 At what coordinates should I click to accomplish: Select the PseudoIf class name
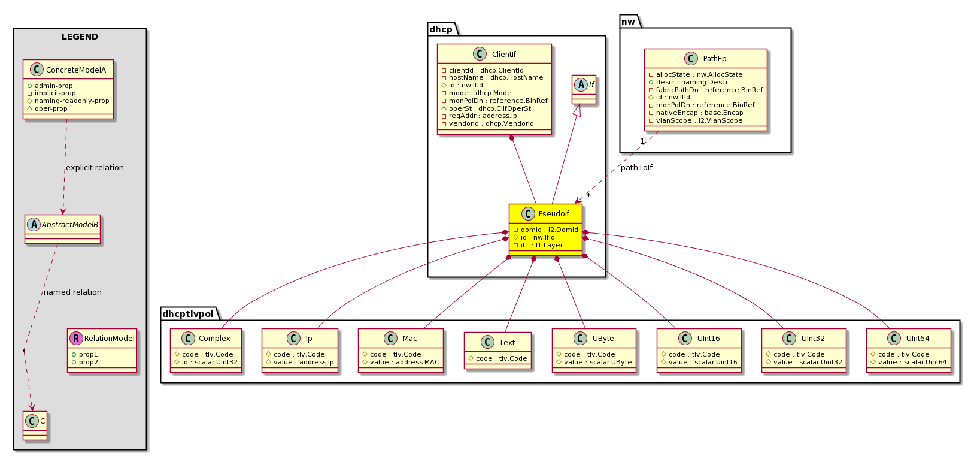(x=554, y=213)
